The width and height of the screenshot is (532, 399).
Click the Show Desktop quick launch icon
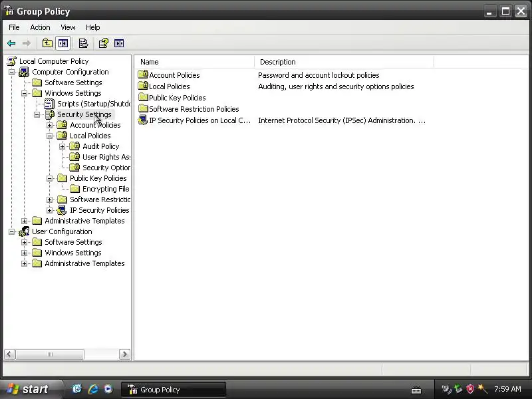pyautogui.click(x=77, y=389)
